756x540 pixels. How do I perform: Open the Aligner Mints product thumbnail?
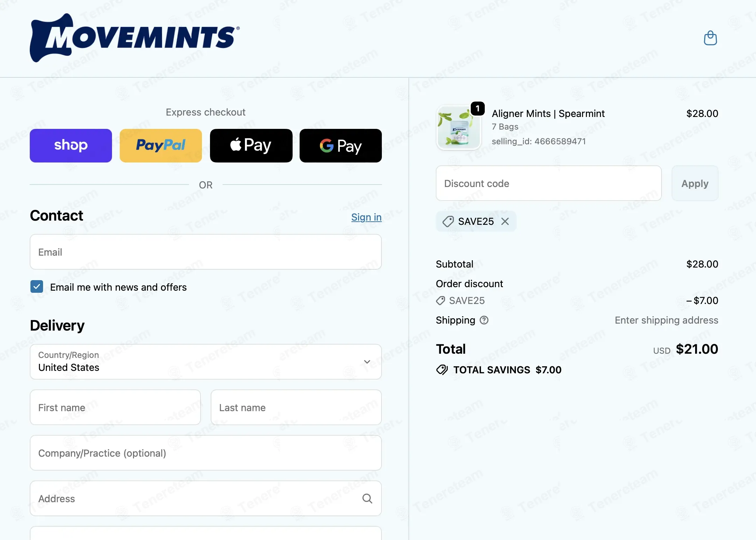[458, 128]
